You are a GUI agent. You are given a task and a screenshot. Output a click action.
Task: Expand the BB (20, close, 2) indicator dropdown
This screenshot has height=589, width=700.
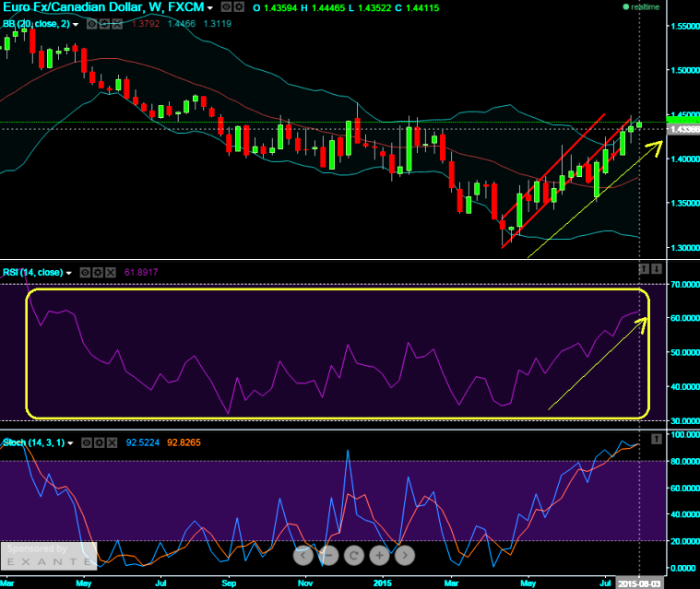(x=76, y=24)
